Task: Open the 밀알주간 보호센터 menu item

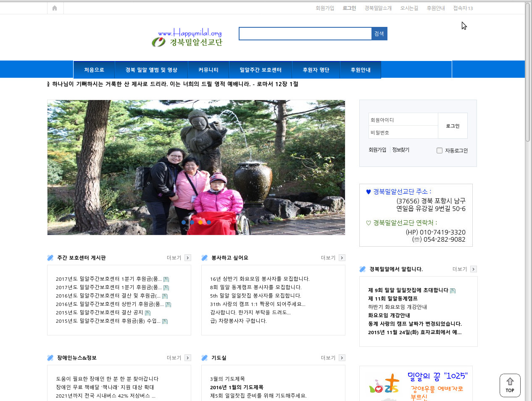Action: (x=261, y=70)
